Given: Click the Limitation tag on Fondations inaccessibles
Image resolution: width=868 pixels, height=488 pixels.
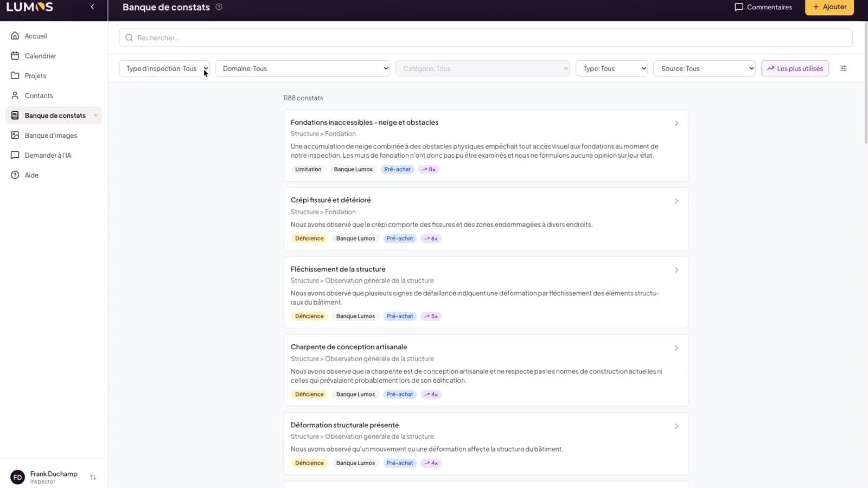Looking at the screenshot, I should tap(308, 169).
